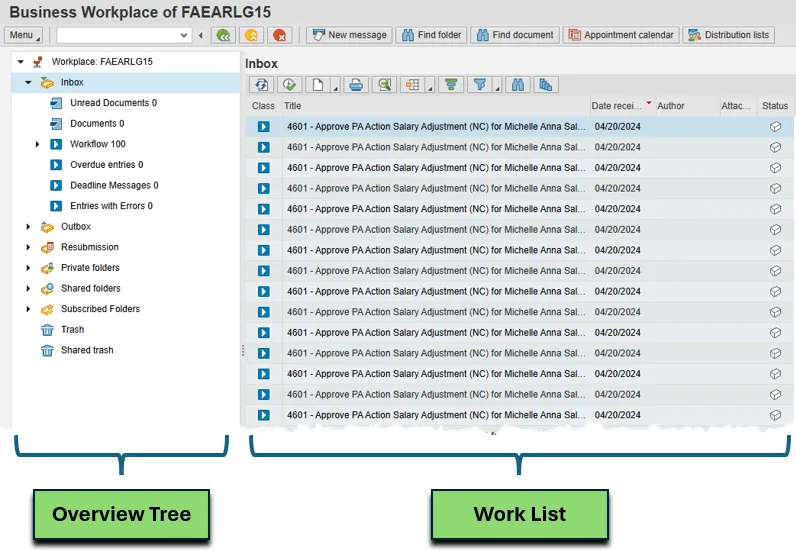Click the yellow Exit icon
This screenshot has height=550, width=796.
(x=251, y=35)
